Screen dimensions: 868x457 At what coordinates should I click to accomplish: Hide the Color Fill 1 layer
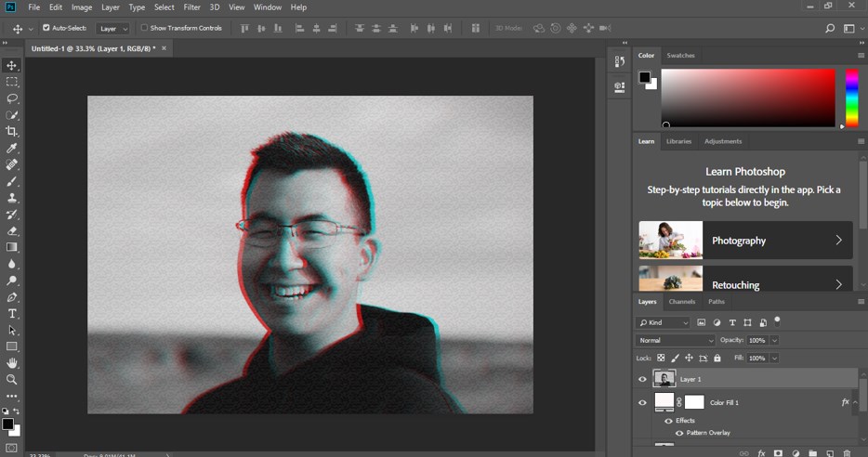pos(642,403)
